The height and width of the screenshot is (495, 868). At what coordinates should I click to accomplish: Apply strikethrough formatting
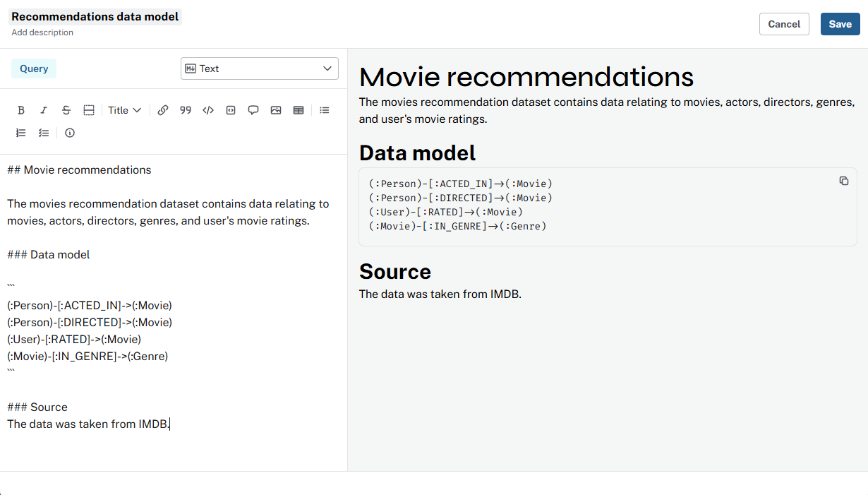66,110
